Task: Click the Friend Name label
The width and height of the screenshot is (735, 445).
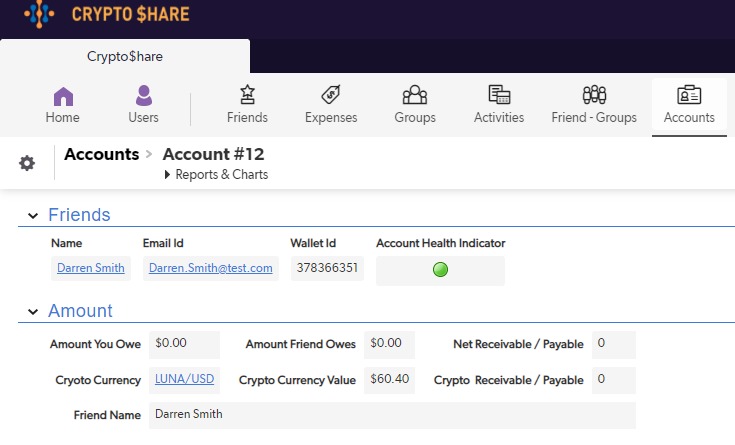Action: click(107, 415)
